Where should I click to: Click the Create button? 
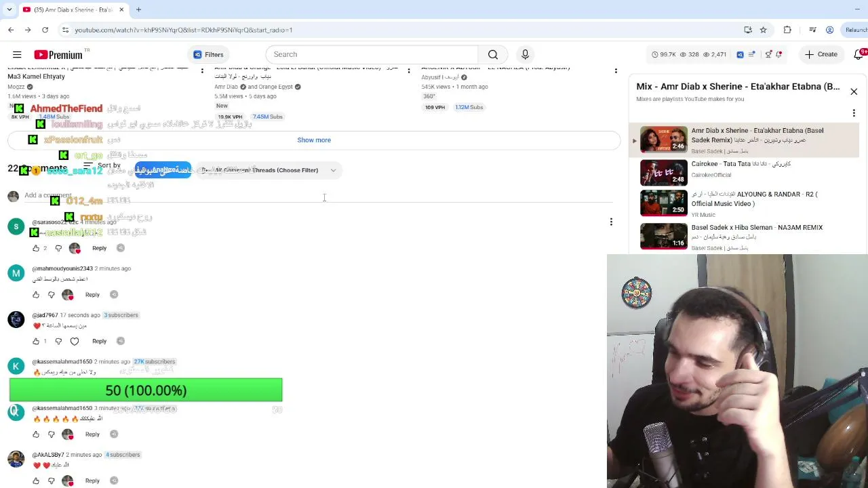point(821,54)
